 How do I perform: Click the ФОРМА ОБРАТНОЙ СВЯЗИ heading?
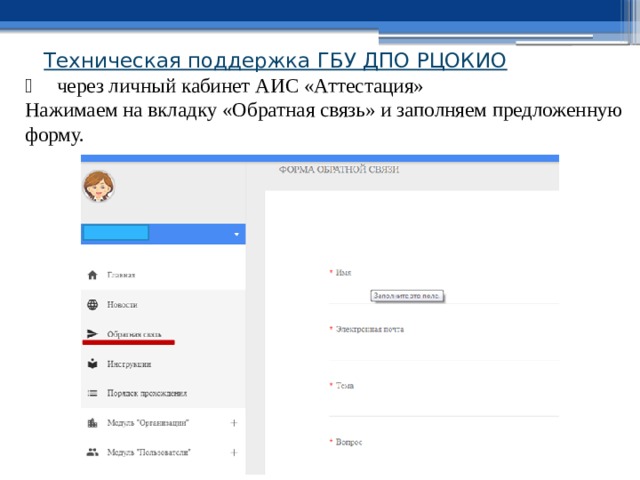[x=339, y=169]
